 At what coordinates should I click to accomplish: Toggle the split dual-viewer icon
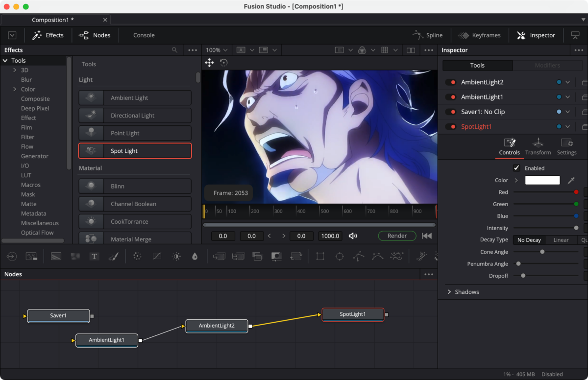pyautogui.click(x=411, y=50)
